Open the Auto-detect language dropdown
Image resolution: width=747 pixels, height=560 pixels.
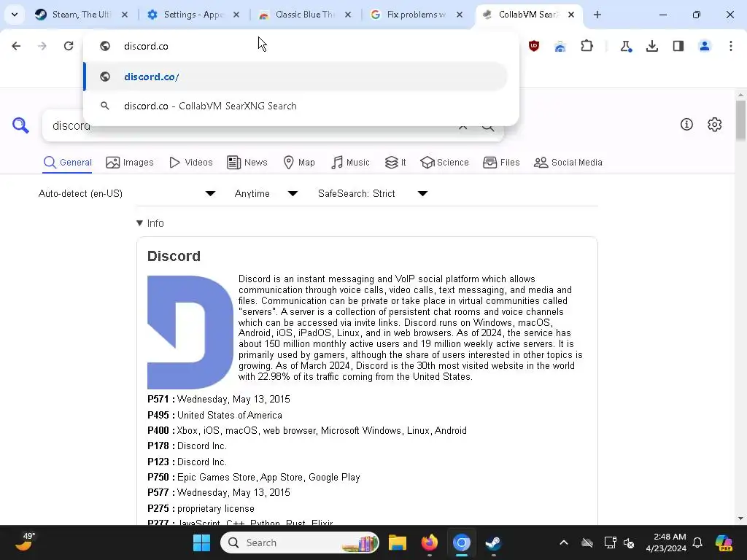point(127,193)
